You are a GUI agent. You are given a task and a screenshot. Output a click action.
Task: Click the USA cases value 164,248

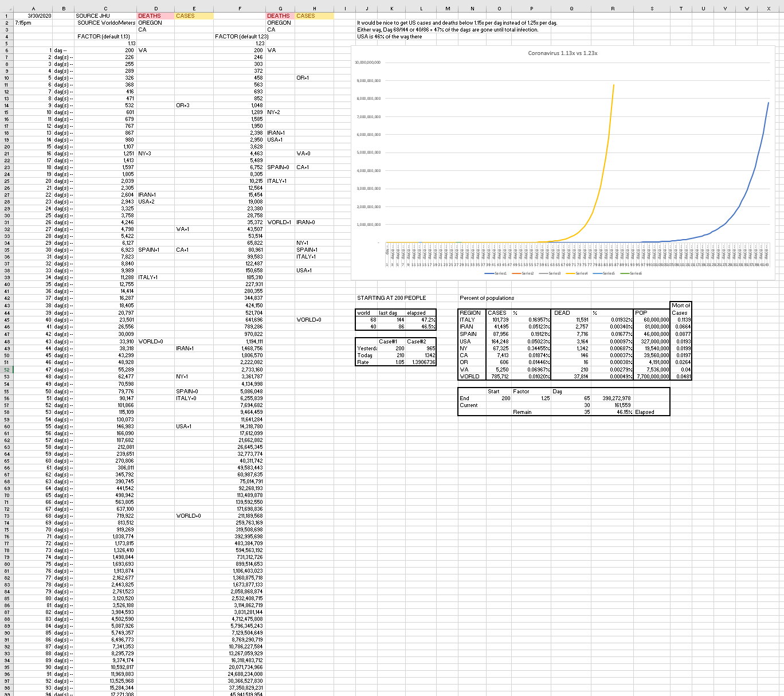497,341
